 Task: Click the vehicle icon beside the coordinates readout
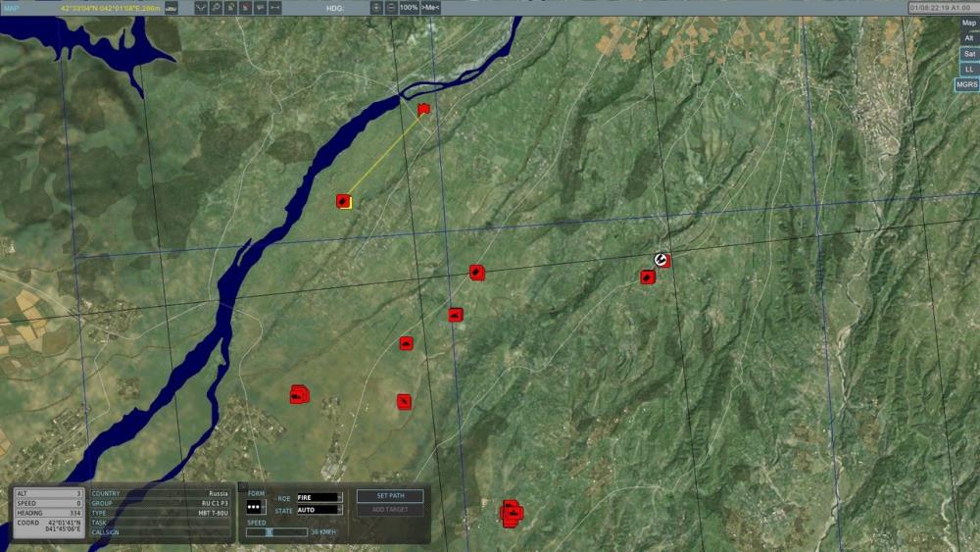pos(171,7)
